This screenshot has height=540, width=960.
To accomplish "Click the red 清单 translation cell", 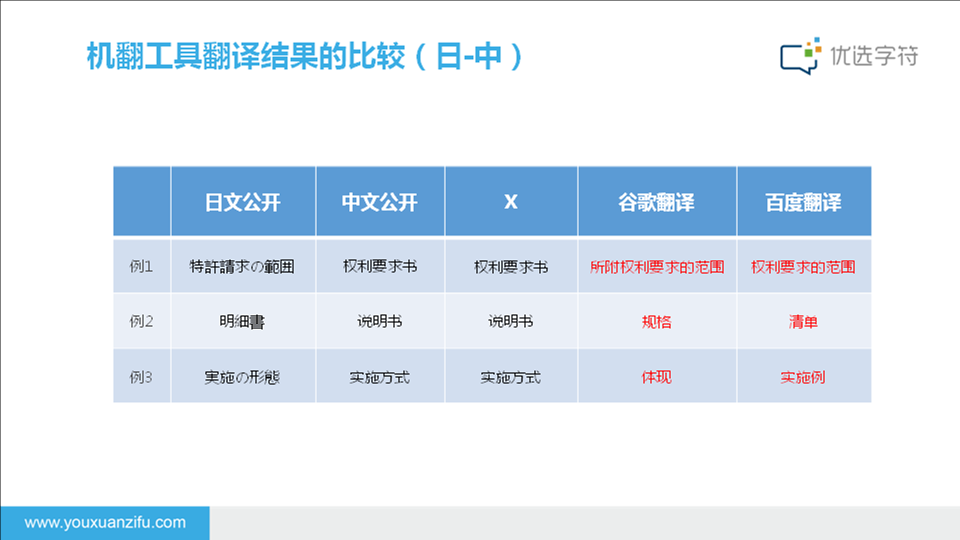I will click(x=804, y=322).
